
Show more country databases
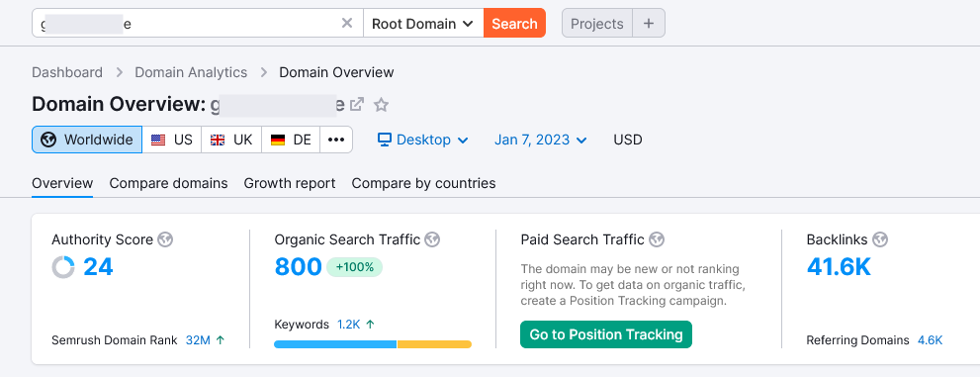point(336,140)
